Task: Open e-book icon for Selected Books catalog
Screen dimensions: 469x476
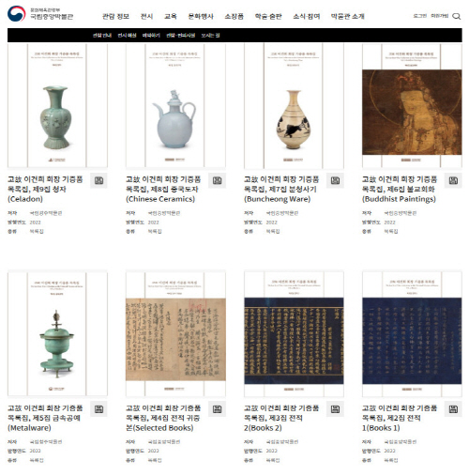Action: click(217, 409)
